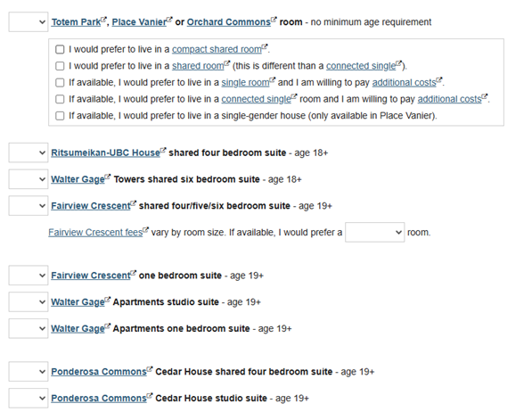Open ranking dropdown for Walter Gage Towers
The height and width of the screenshot is (412, 532).
[29, 179]
